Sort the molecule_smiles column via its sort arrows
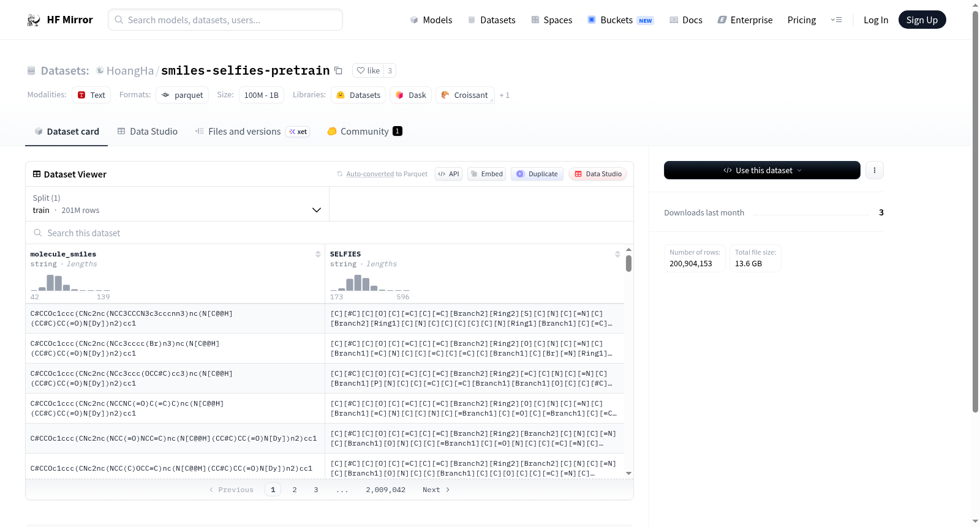980x527 pixels. [x=318, y=254]
